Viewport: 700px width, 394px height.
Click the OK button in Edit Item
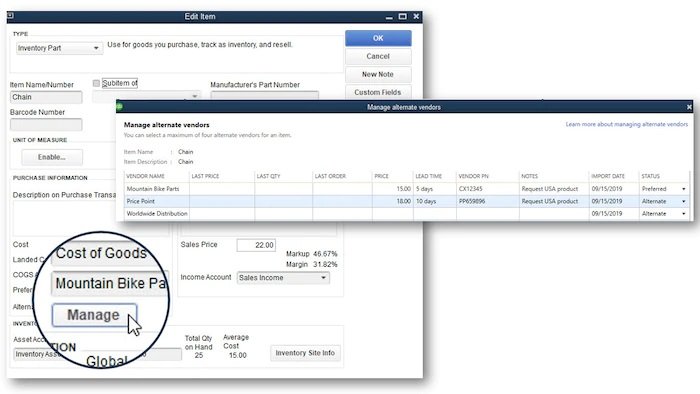point(378,38)
